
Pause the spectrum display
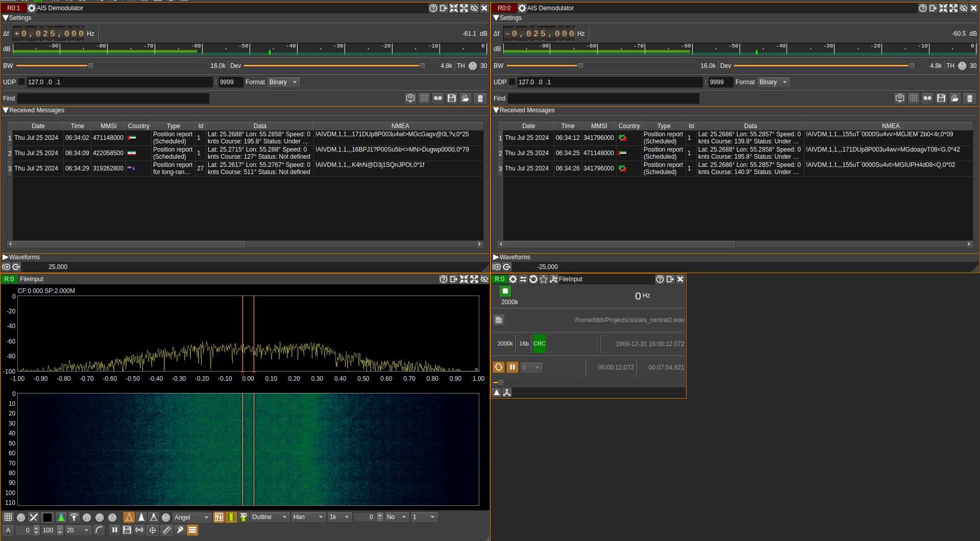(x=114, y=530)
